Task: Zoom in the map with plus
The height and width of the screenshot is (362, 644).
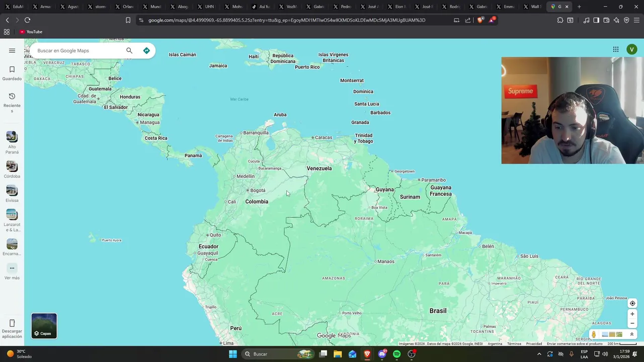Action: coord(632,314)
